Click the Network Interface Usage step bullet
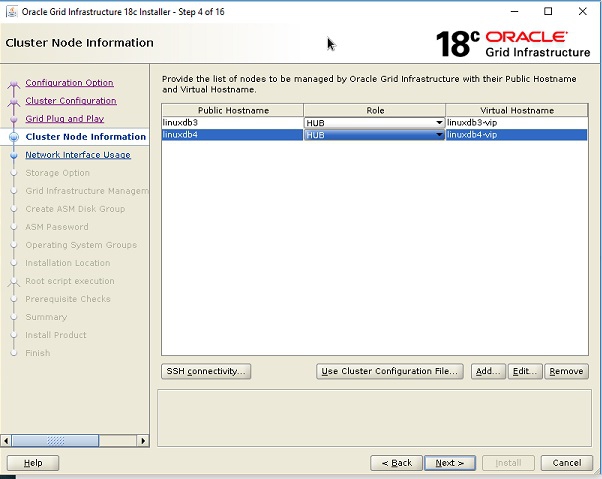This screenshot has height=479, width=602. pos(14,155)
